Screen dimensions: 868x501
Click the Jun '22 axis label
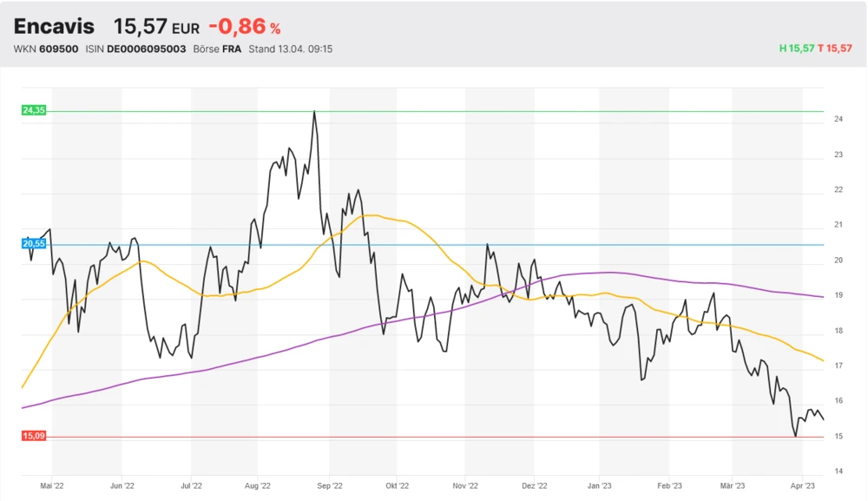pyautogui.click(x=122, y=485)
